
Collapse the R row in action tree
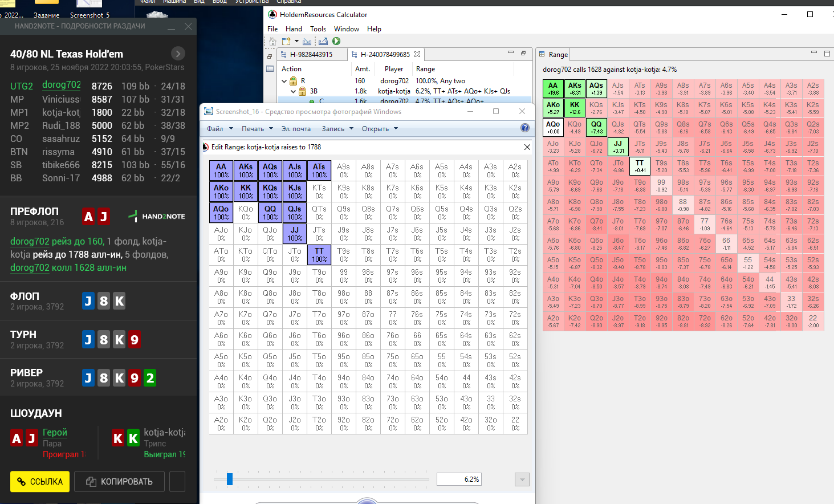[x=284, y=81]
